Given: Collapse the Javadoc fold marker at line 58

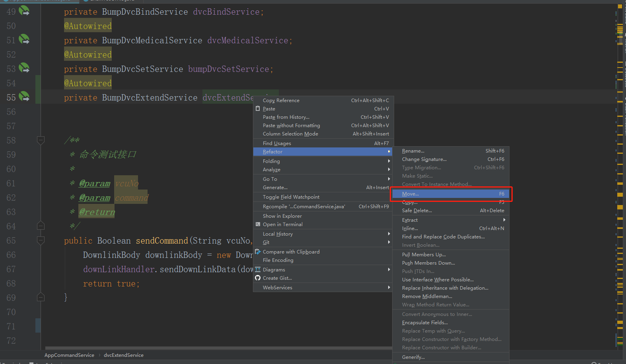Looking at the screenshot, I should click(40, 140).
